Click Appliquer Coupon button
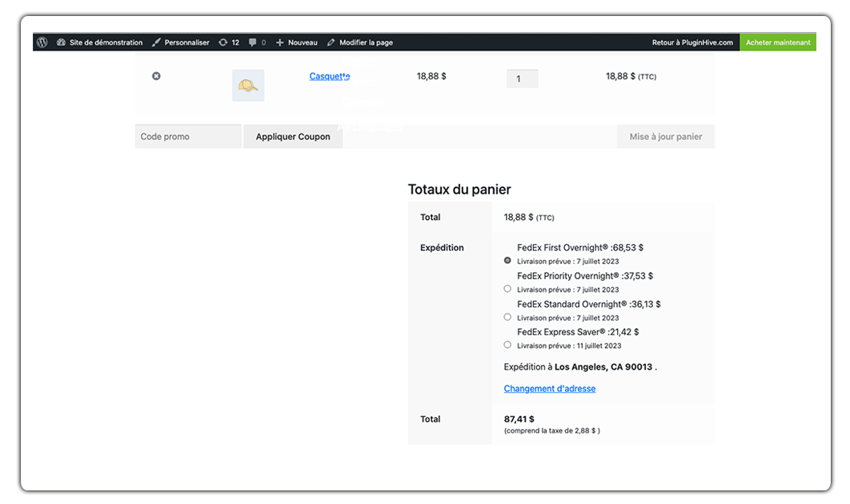 [293, 137]
